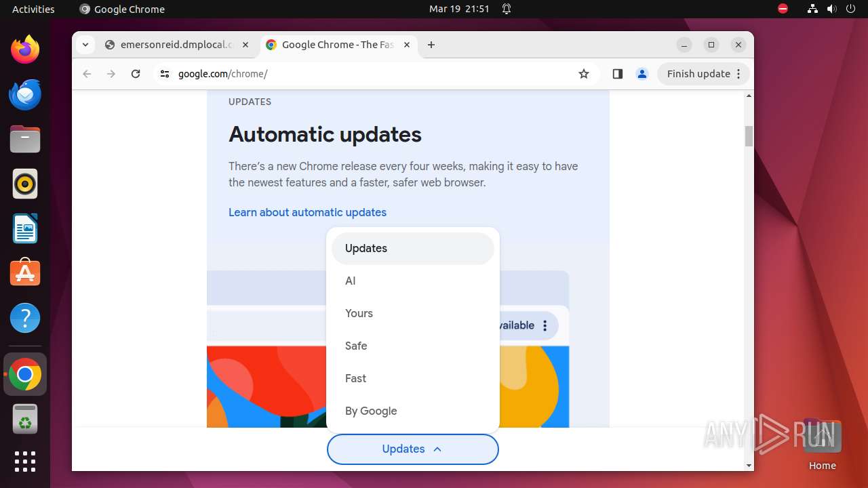Open Learn about automatic updates link
868x488 pixels.
point(307,213)
